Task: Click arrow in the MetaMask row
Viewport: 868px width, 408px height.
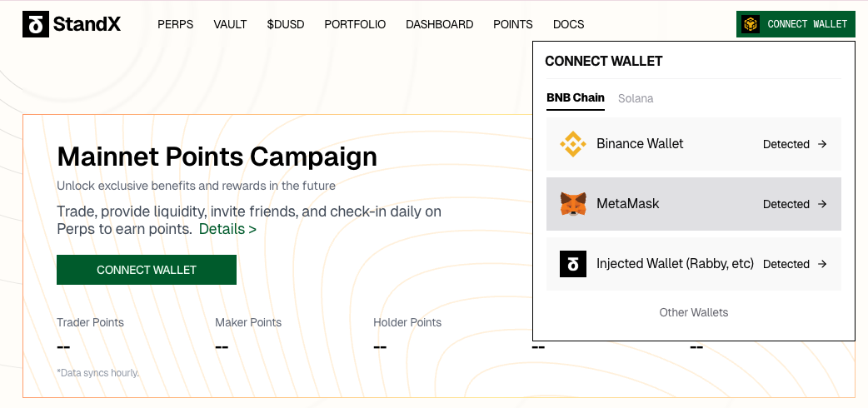Action: [x=822, y=204]
